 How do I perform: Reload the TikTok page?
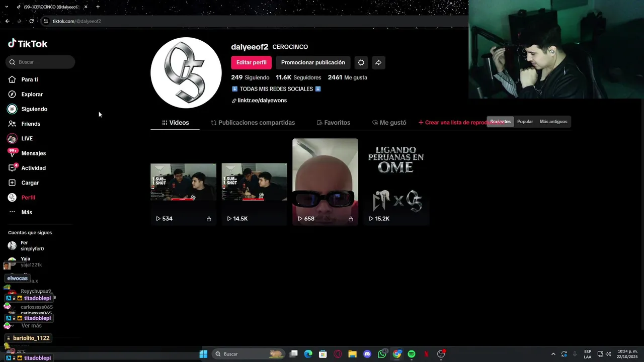(31, 21)
